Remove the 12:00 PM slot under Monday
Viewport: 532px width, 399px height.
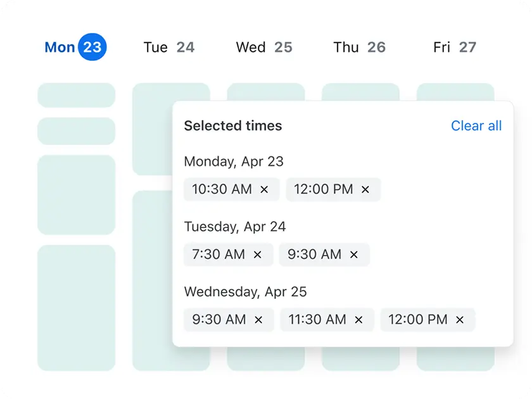[364, 189]
